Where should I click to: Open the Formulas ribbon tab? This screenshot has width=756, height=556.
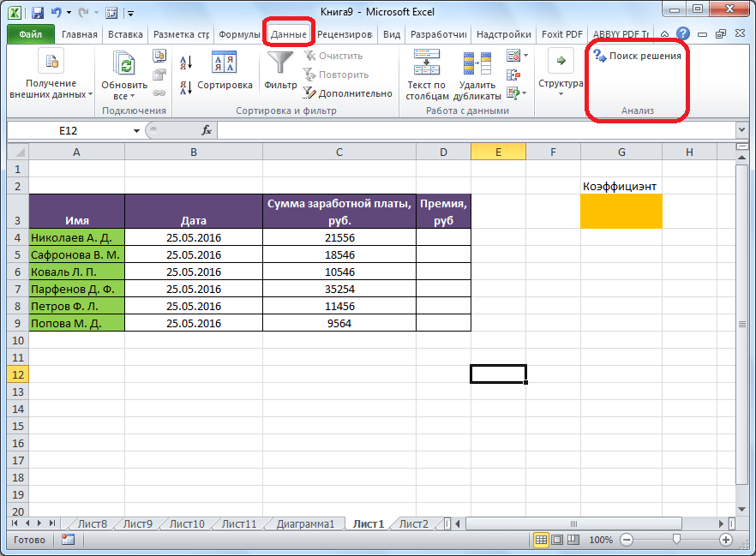click(239, 35)
